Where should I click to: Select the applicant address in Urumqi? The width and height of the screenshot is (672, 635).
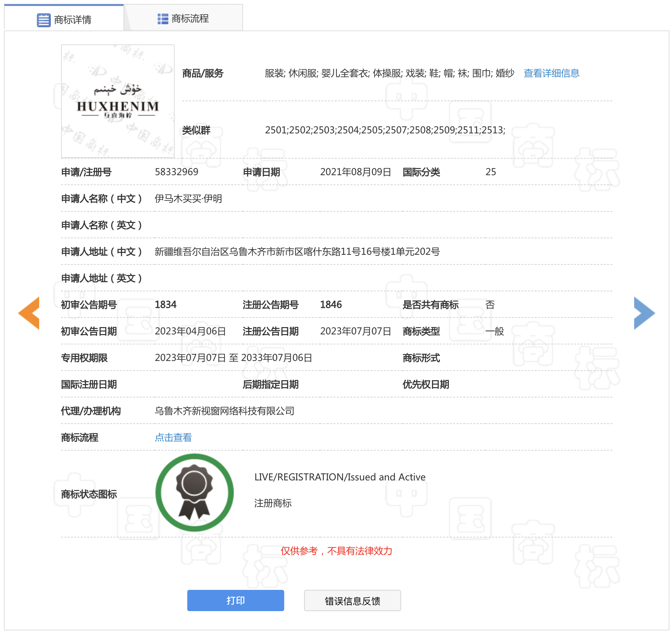[x=297, y=251]
